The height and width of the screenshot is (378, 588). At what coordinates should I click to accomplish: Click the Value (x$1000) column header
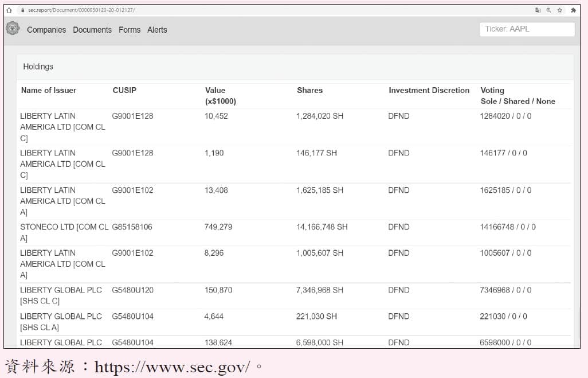[221, 96]
